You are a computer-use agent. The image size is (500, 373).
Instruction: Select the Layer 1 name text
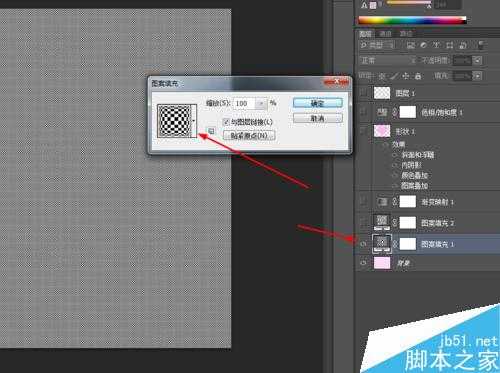(x=405, y=93)
